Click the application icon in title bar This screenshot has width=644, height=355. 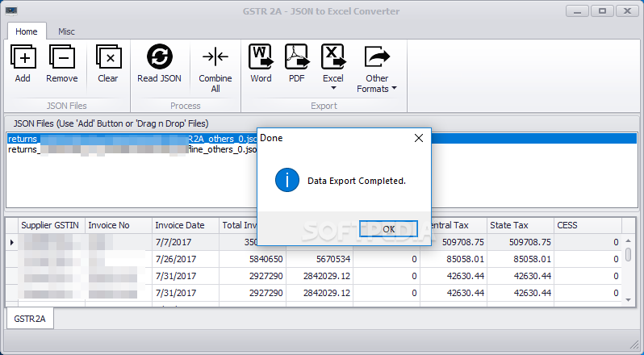(11, 10)
